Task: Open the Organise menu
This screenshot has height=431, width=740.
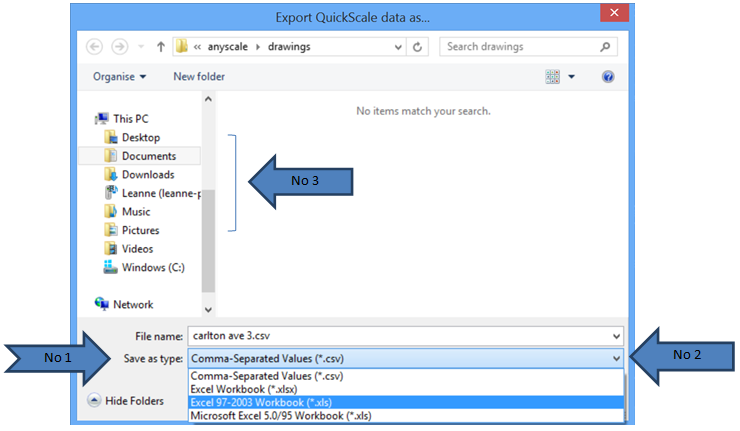Action: [120, 77]
